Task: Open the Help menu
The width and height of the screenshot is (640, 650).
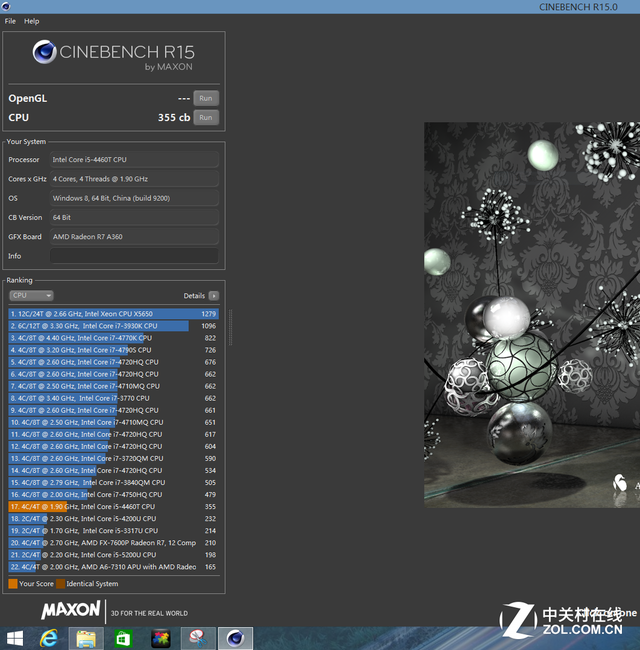Action: 32,21
